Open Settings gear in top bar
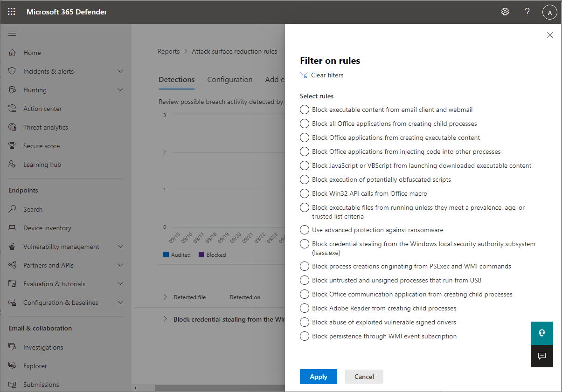This screenshot has height=392, width=562. 505,12
